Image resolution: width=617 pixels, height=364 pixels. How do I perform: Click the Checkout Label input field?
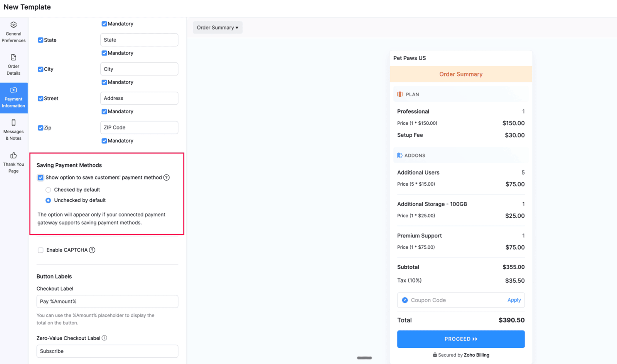click(x=107, y=302)
